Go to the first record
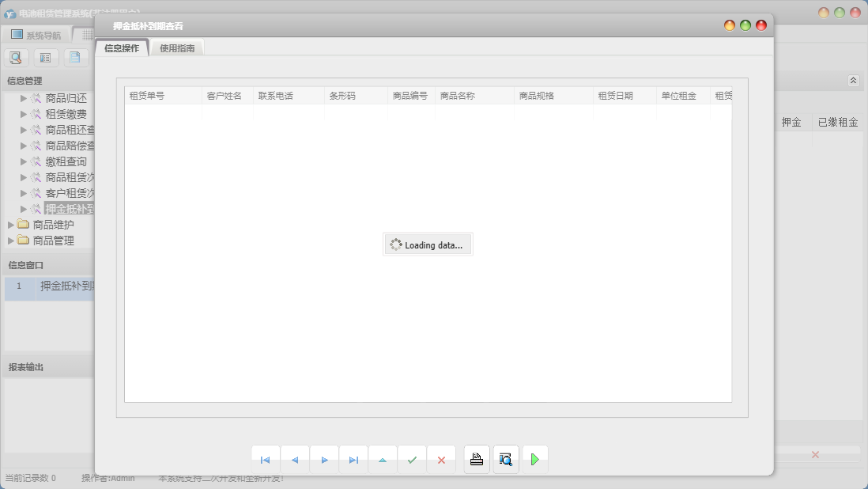 pos(265,460)
